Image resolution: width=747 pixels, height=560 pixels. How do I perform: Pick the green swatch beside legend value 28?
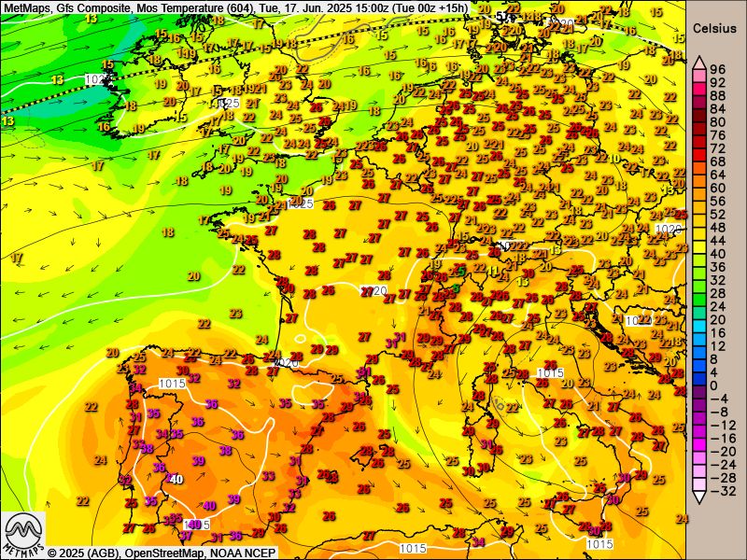pos(698,293)
